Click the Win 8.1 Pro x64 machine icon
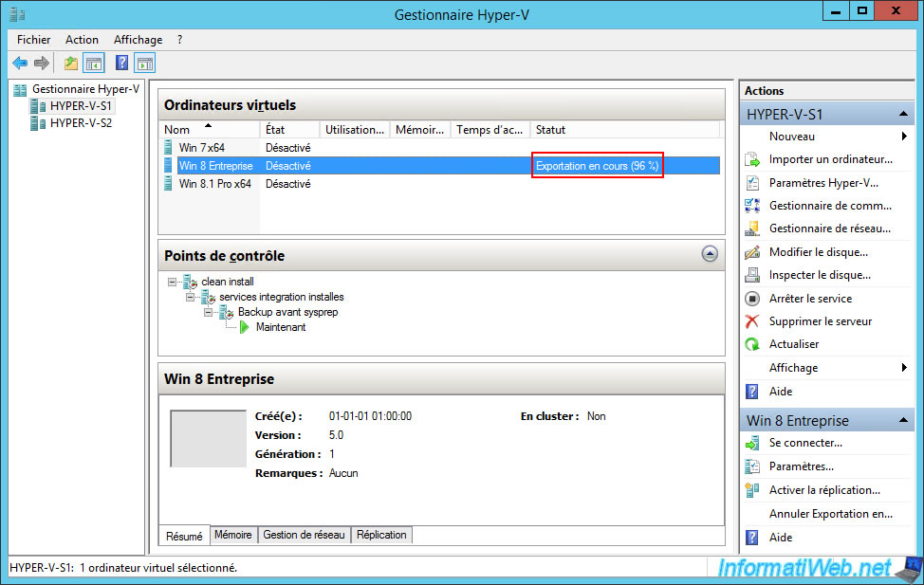This screenshot has width=924, height=585. click(168, 184)
